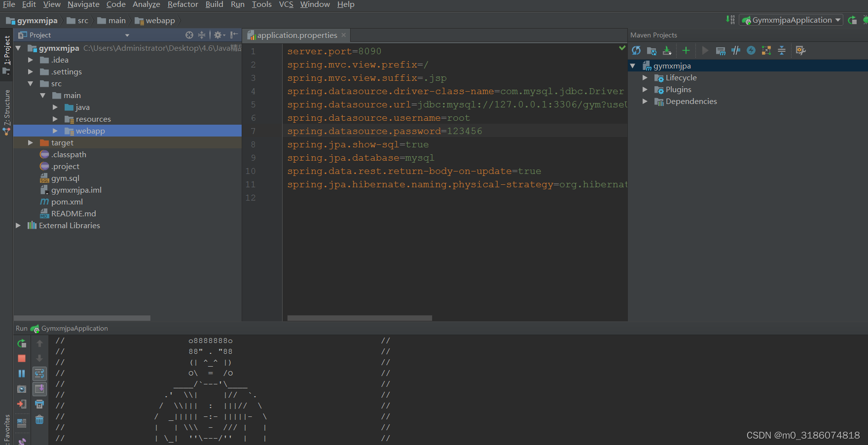
Task: Print the console output
Action: tap(39, 404)
